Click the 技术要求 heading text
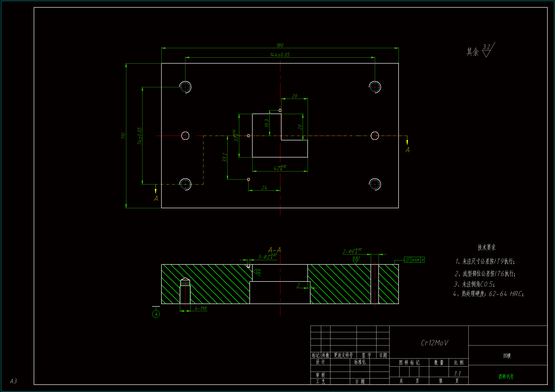The height and width of the screenshot is (392, 555). coord(487,247)
